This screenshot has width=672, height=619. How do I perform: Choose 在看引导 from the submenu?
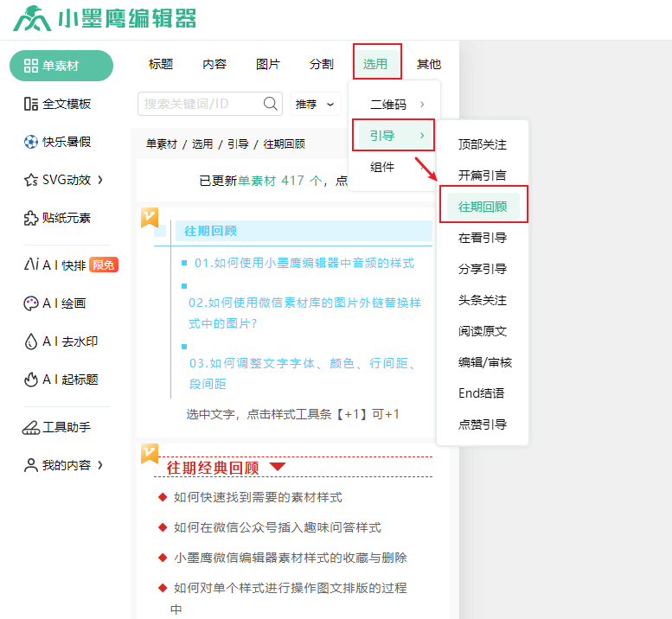point(483,238)
